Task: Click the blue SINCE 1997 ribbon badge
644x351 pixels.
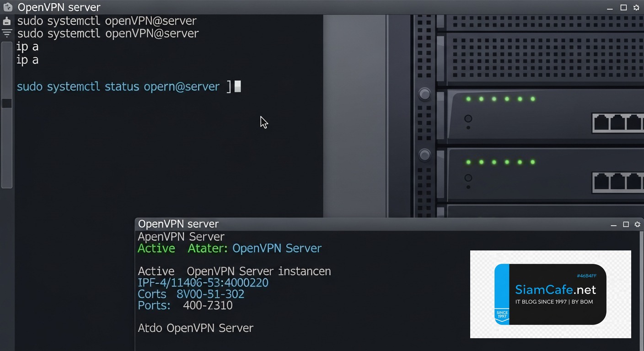Action: click(502, 313)
